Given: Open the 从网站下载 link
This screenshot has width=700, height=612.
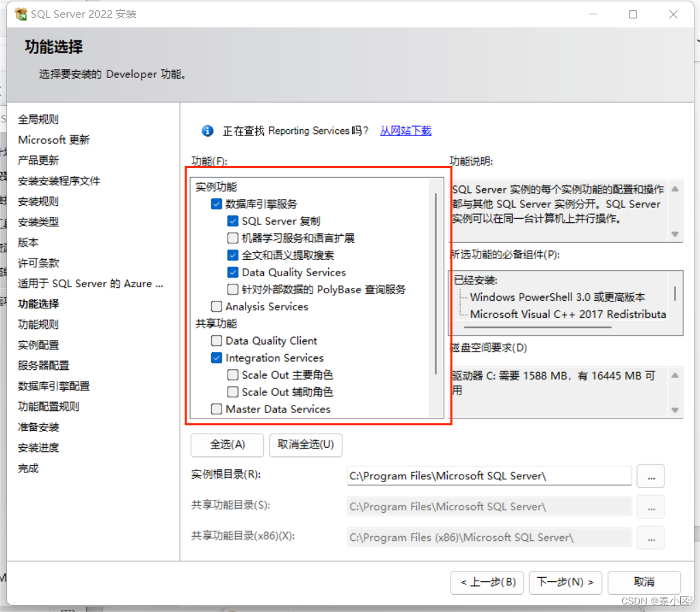Looking at the screenshot, I should 405,131.
